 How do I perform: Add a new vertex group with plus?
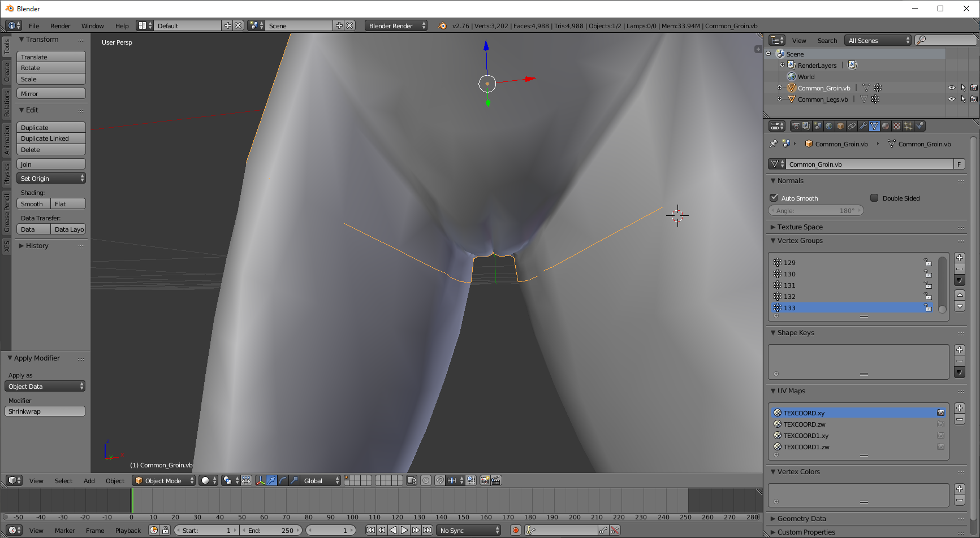[960, 258]
